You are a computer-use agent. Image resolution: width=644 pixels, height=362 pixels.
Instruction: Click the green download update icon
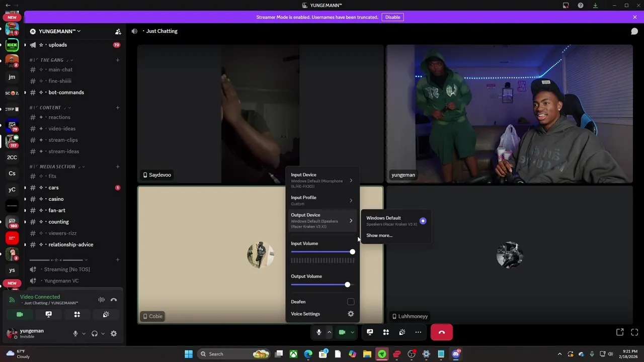point(595,6)
